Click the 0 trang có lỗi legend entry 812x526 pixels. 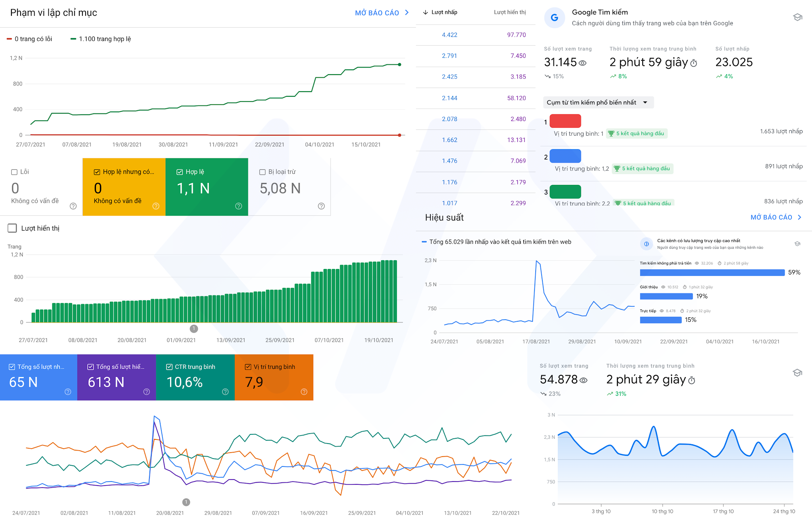[x=29, y=39]
